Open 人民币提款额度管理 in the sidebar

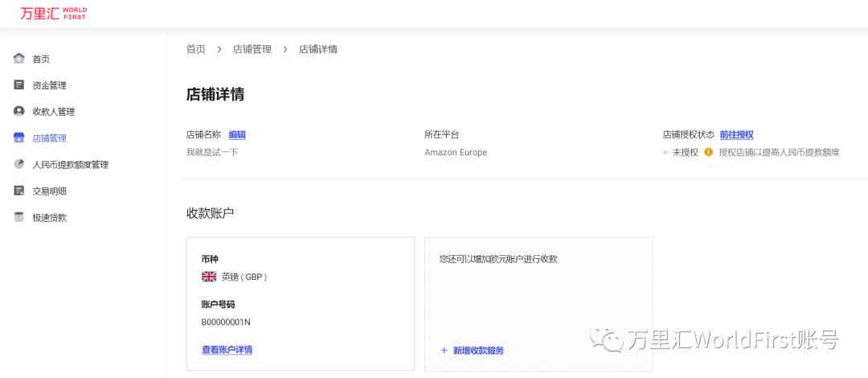70,165
